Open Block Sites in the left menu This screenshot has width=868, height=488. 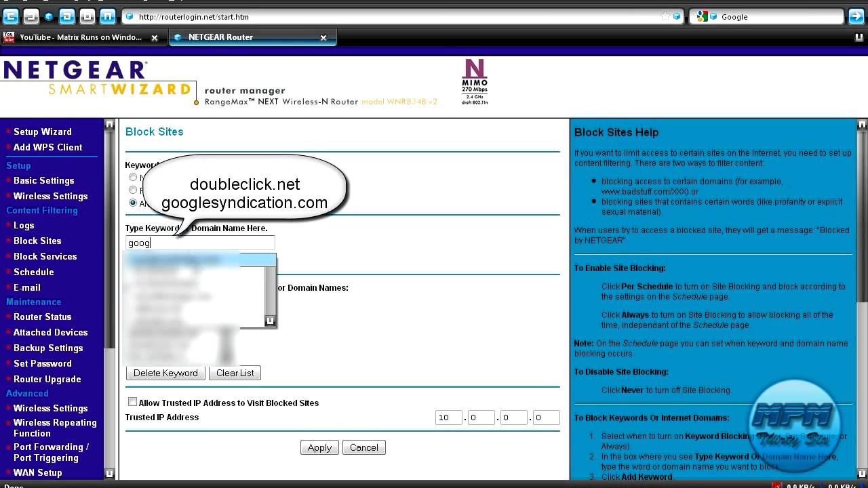coord(37,241)
